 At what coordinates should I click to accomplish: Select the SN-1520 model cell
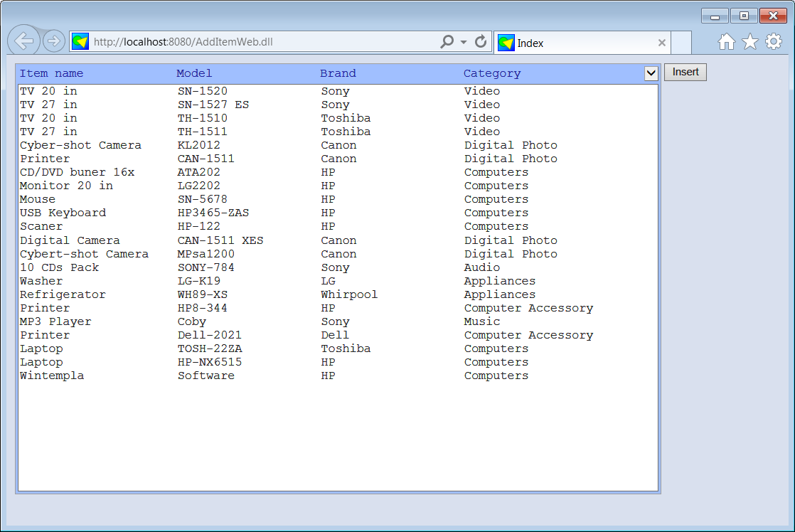(x=202, y=91)
